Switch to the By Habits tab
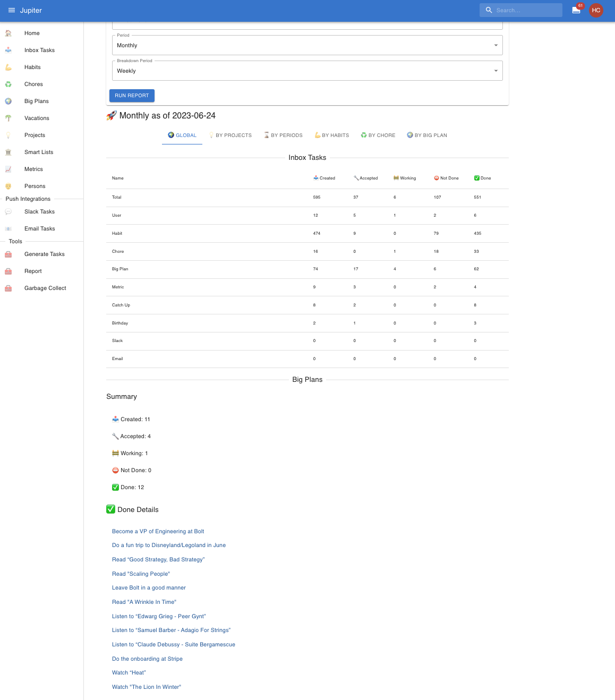Screen dimensions: 615x700 point(332,135)
